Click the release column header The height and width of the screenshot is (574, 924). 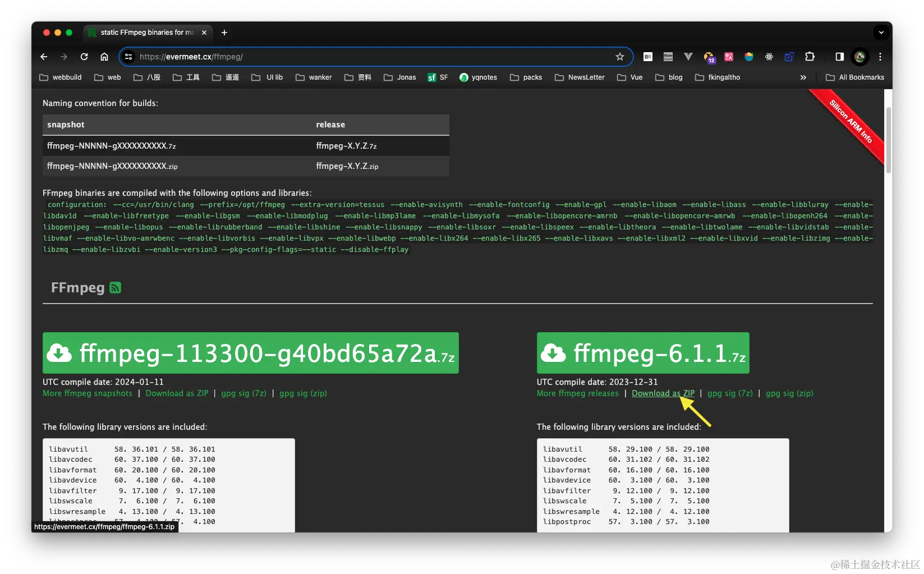point(380,125)
